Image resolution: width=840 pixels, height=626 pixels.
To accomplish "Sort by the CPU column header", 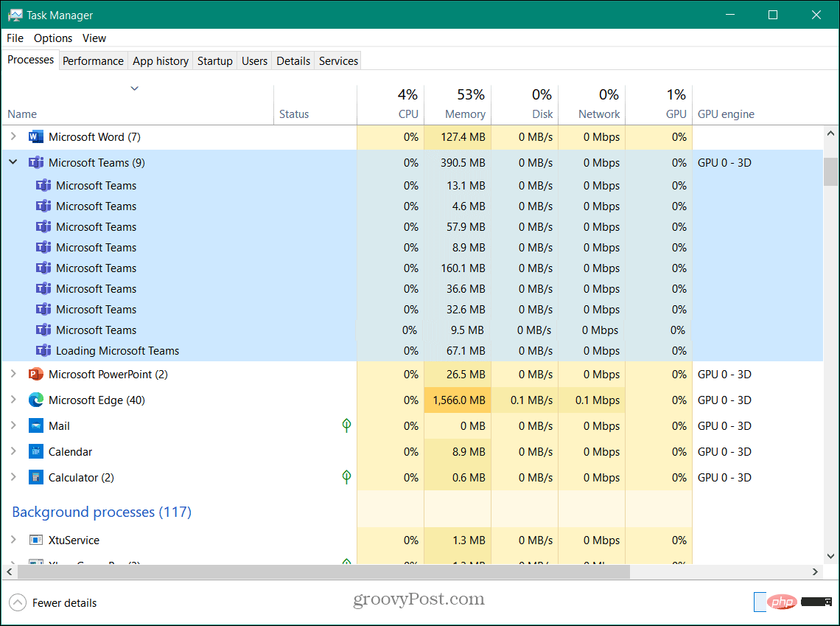I will 391,105.
